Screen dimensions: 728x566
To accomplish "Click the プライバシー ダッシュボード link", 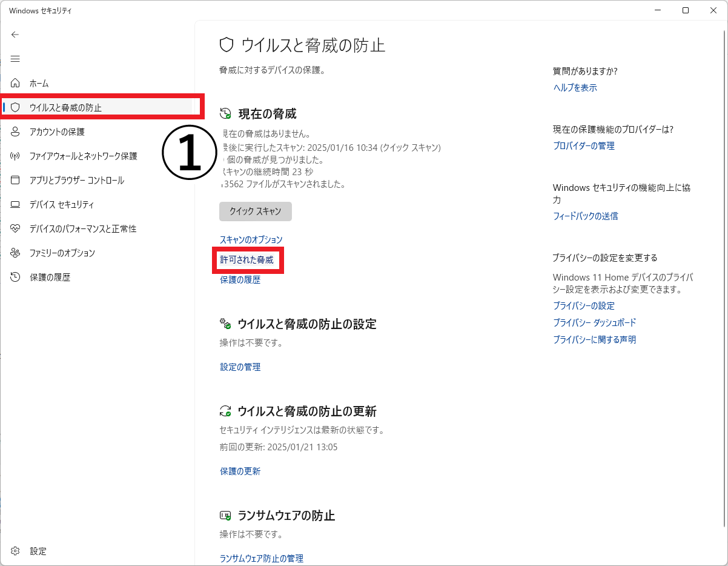I will click(x=594, y=322).
